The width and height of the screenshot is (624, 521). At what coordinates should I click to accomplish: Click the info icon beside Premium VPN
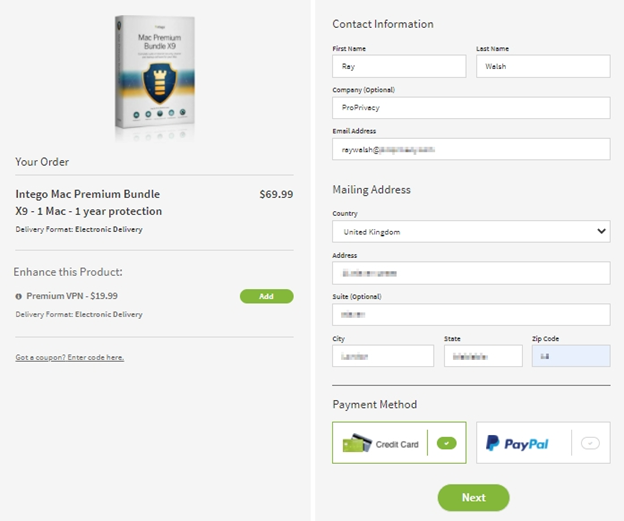tap(18, 296)
